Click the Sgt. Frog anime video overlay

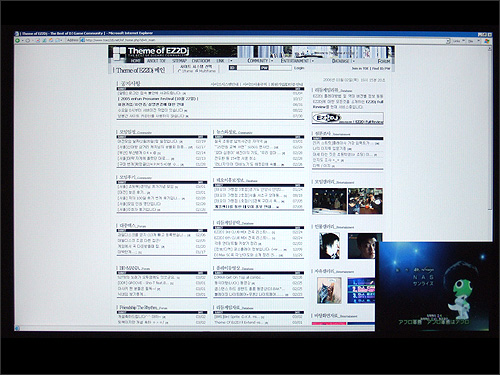tap(434, 286)
